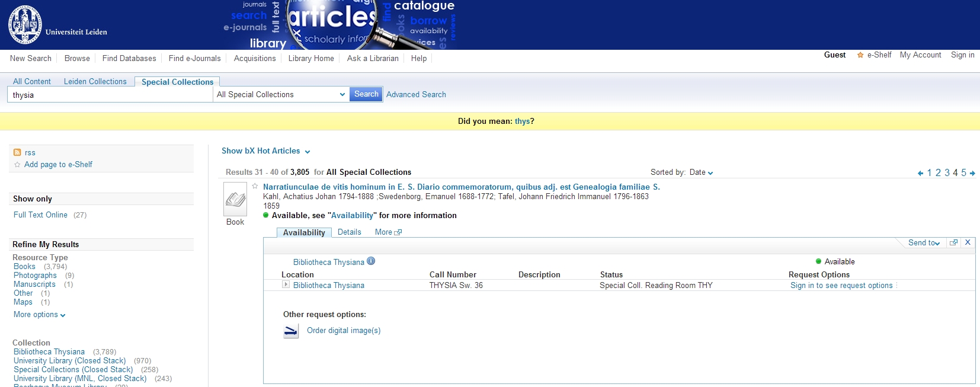This screenshot has width=980, height=387.
Task: Open the All Special Collections dropdown
Action: click(281, 94)
